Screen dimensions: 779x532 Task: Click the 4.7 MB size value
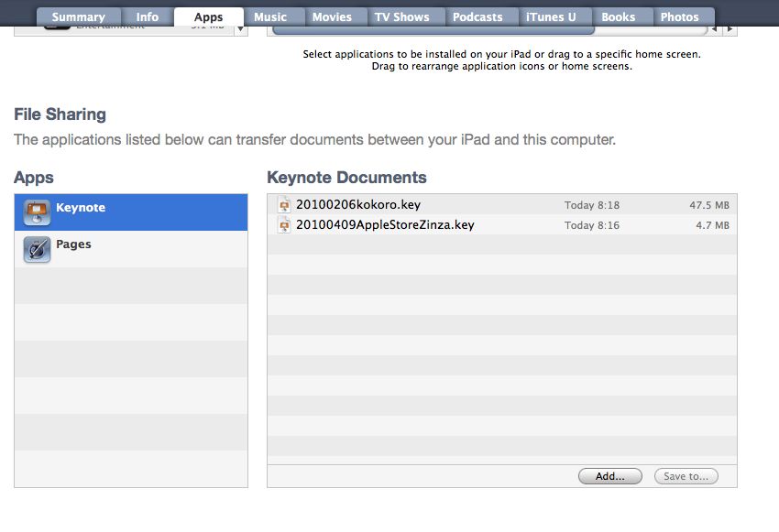point(712,225)
